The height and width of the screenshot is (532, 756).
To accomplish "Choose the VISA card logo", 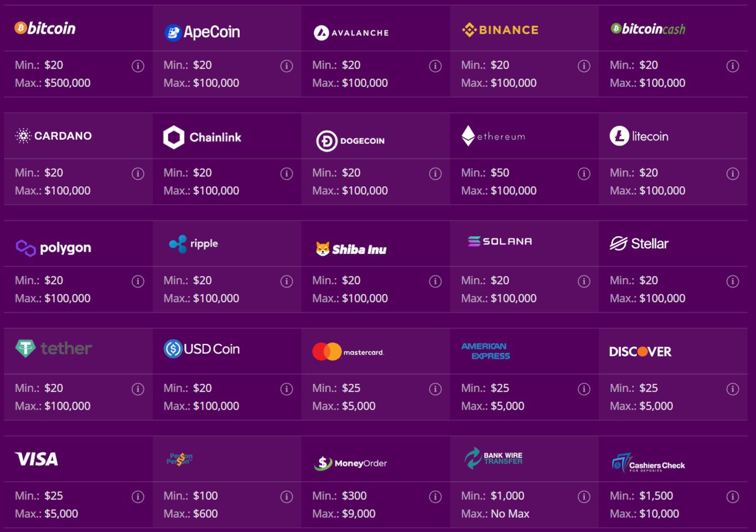I will point(37,459).
